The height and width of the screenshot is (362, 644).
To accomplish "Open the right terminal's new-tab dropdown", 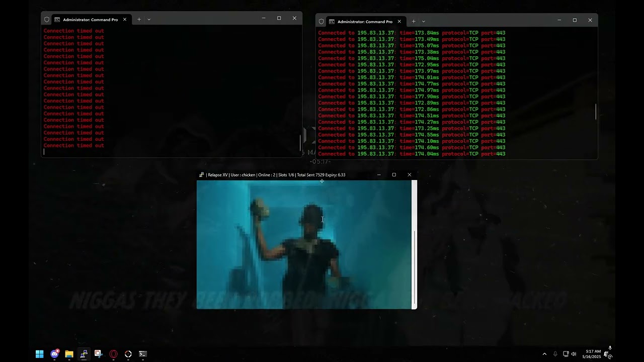I will [424, 22].
